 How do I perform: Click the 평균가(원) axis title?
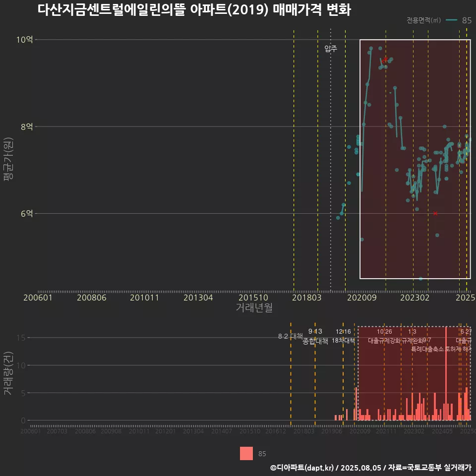click(x=8, y=159)
